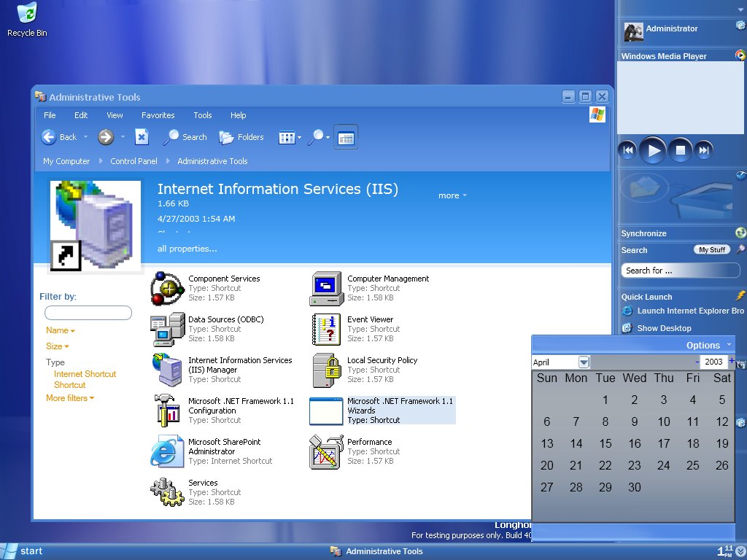
Task: Open Forward button history dropdown arrow
Action: pyautogui.click(x=123, y=137)
